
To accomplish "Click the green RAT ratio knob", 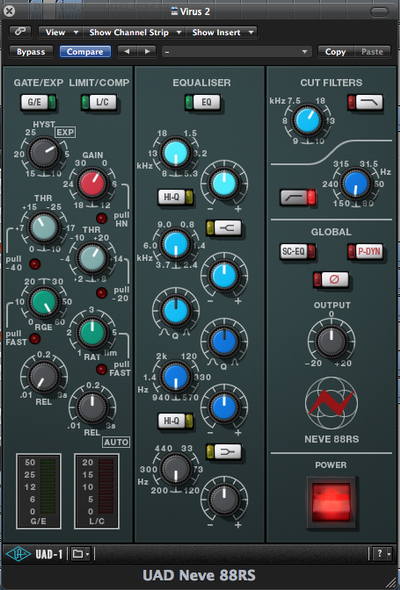I will [93, 333].
